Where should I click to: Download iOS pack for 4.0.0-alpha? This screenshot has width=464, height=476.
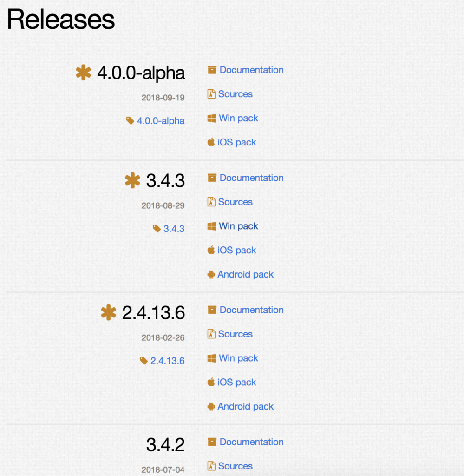pyautogui.click(x=236, y=142)
